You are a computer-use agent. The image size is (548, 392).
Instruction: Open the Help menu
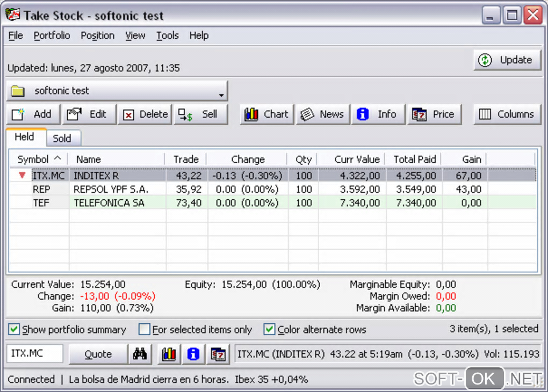tap(199, 35)
